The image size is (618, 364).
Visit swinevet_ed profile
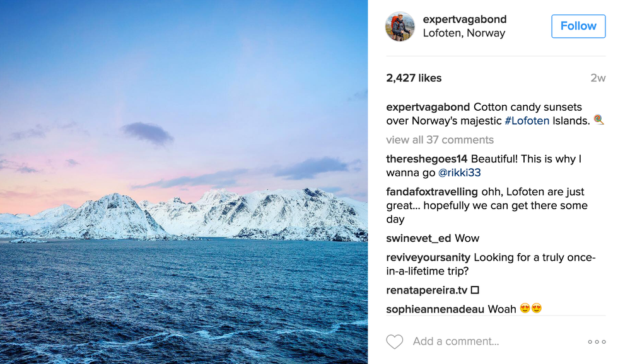click(417, 238)
